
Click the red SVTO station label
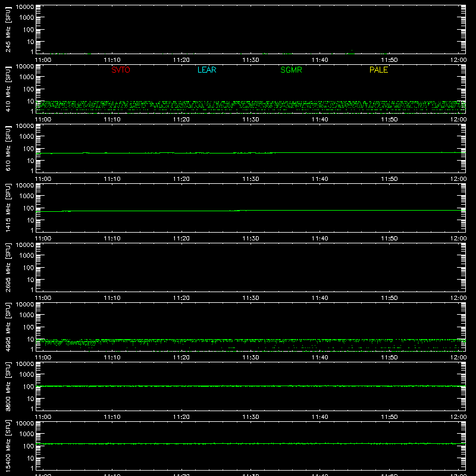click(121, 70)
